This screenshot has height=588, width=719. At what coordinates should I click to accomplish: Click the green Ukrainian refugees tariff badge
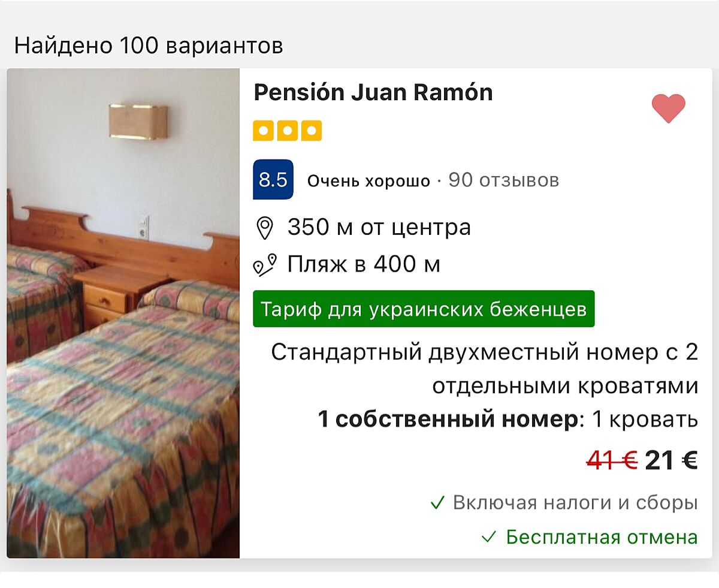tap(424, 309)
